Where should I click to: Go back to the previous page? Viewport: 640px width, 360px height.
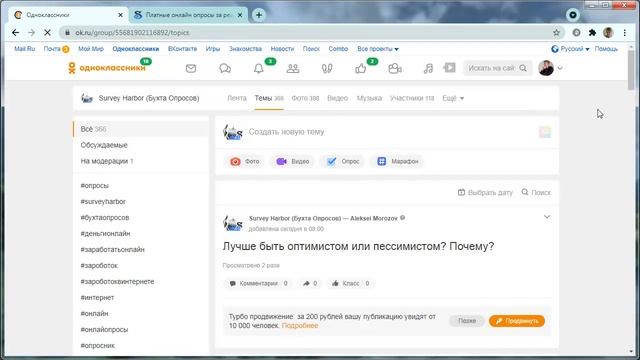pos(16,33)
